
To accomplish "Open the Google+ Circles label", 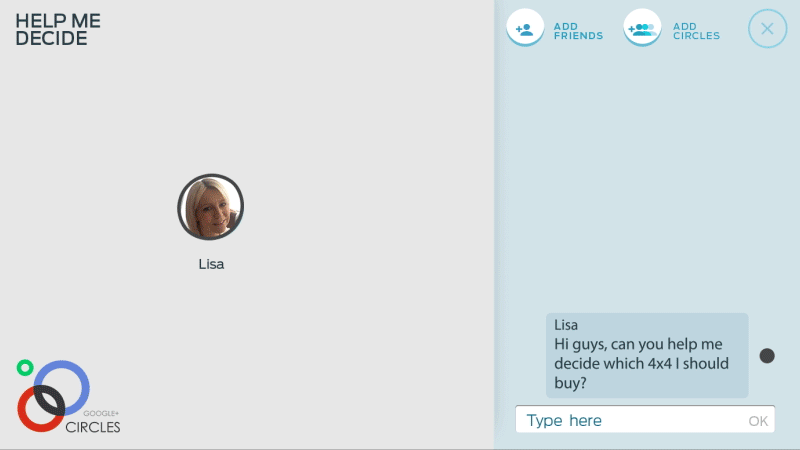I will click(x=93, y=422).
